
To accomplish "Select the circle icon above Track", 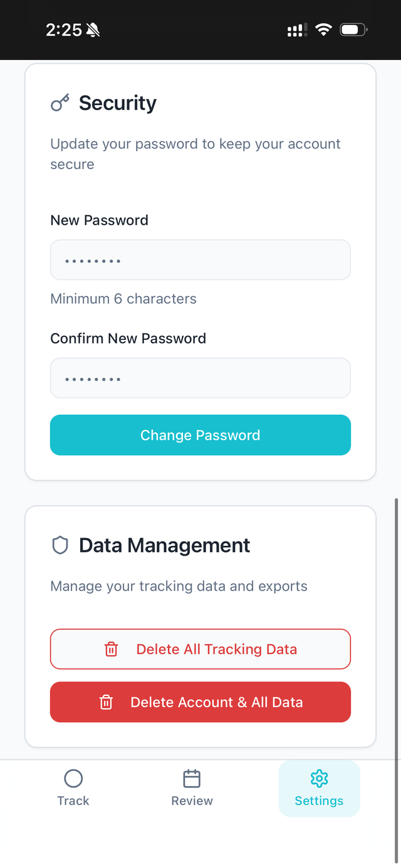I will click(x=73, y=776).
